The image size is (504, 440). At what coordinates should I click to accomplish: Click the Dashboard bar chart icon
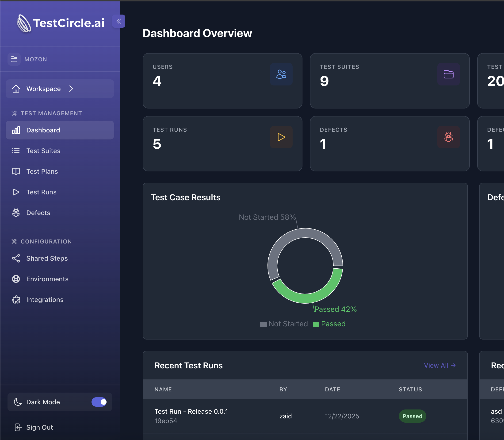tap(16, 130)
